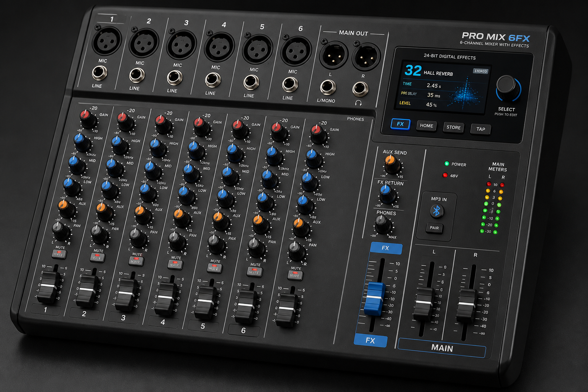The height and width of the screenshot is (392, 588).
Task: Click the headphones icon below the R jack
Action: coord(358,103)
